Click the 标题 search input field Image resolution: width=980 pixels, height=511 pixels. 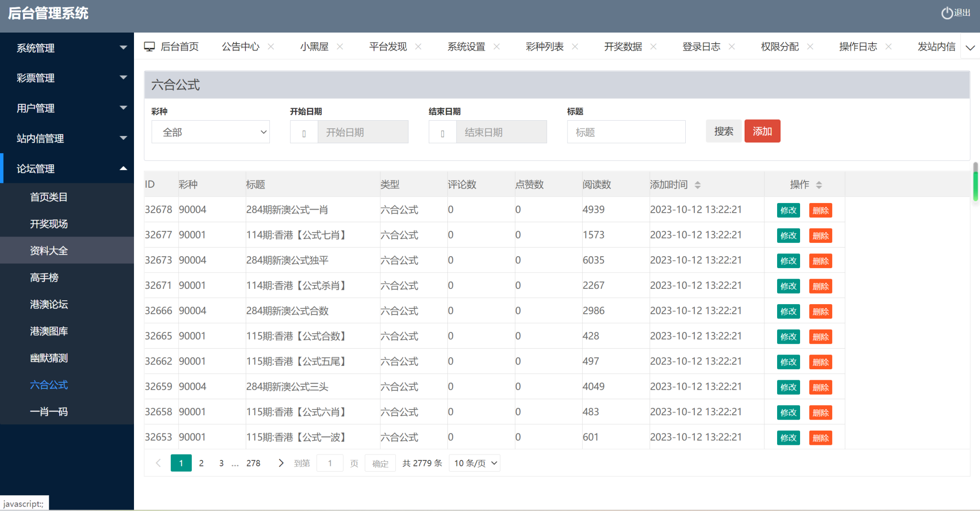point(626,132)
